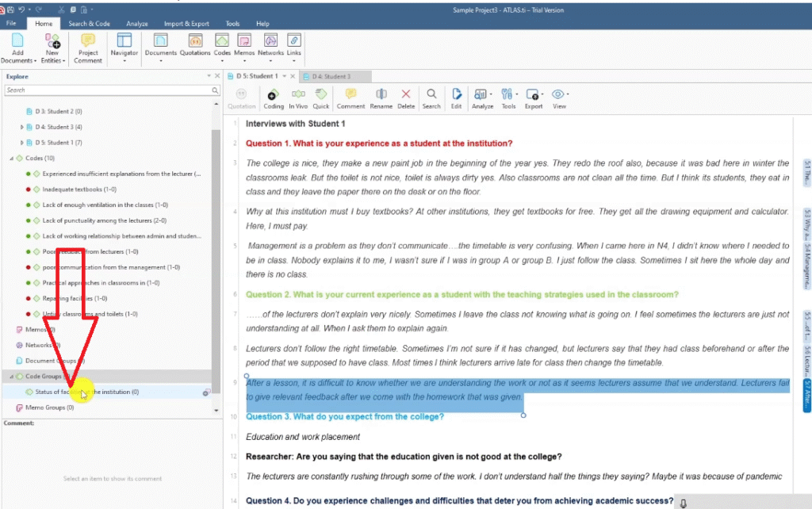Click the red color dot beside Inadequate textbooks
This screenshot has height=509, width=812.
click(27, 189)
